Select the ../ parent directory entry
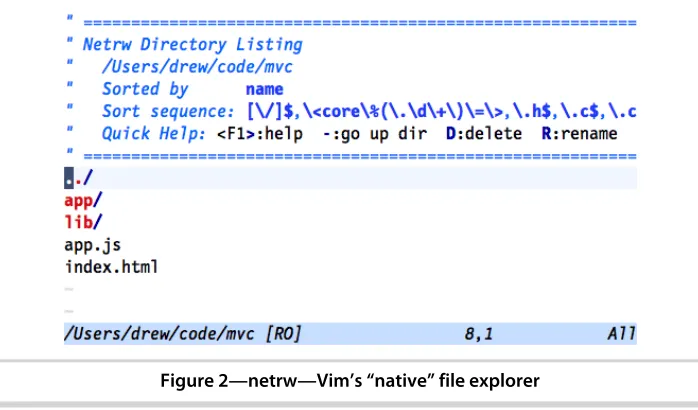The width and height of the screenshot is (698, 410). pyautogui.click(x=78, y=178)
